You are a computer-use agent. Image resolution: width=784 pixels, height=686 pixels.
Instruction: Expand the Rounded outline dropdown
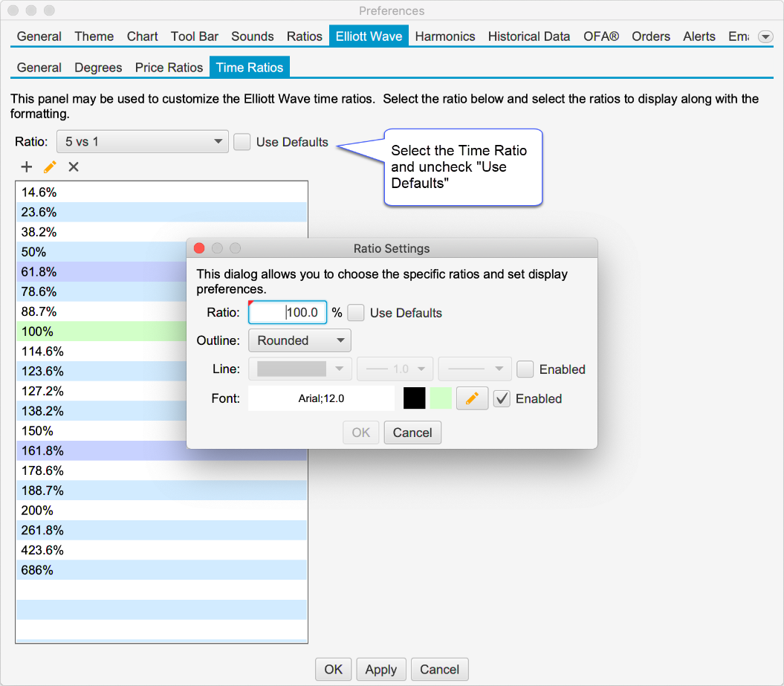[299, 341]
